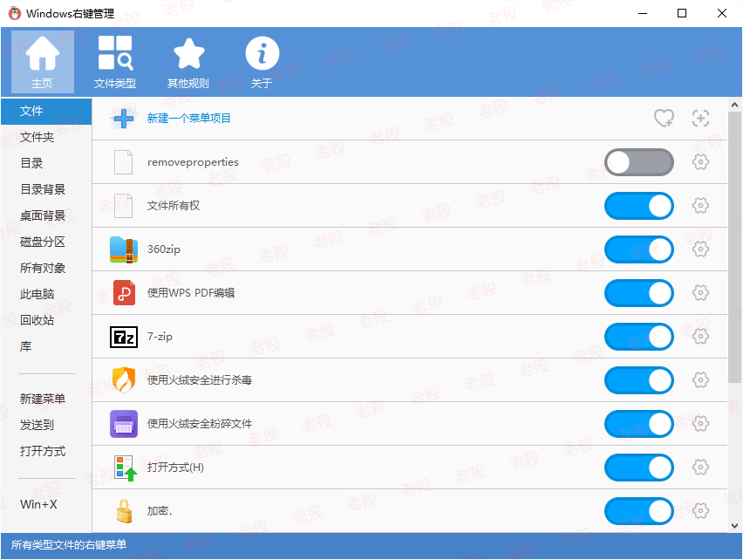Select 目录背景 in the sidebar
The height and width of the screenshot is (560, 743).
point(46,189)
